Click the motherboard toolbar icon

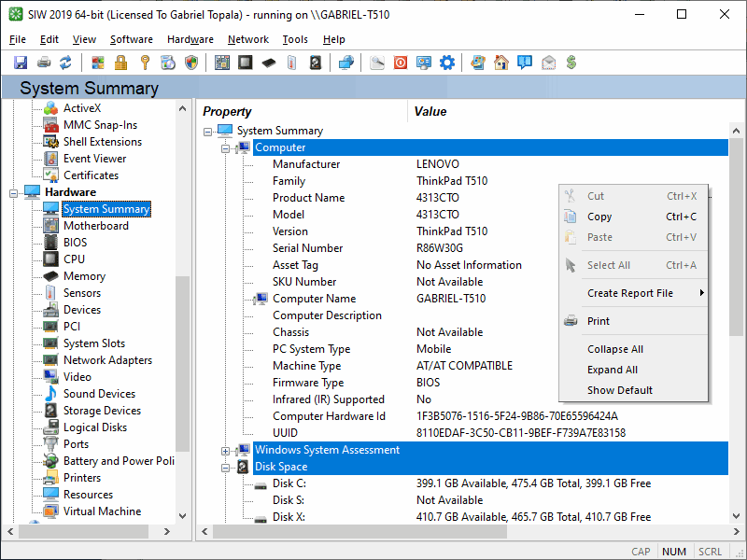222,63
